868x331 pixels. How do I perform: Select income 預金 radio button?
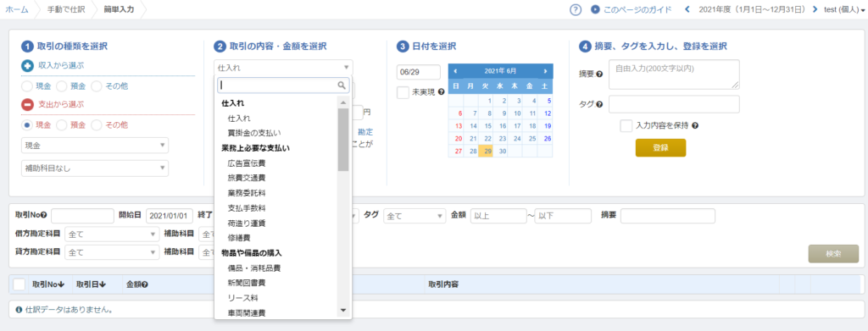(x=61, y=86)
